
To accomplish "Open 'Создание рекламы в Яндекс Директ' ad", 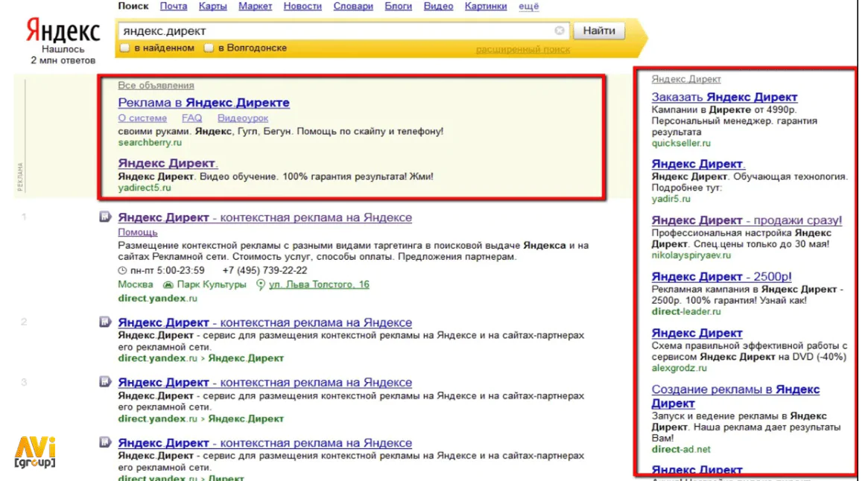I will pos(735,396).
